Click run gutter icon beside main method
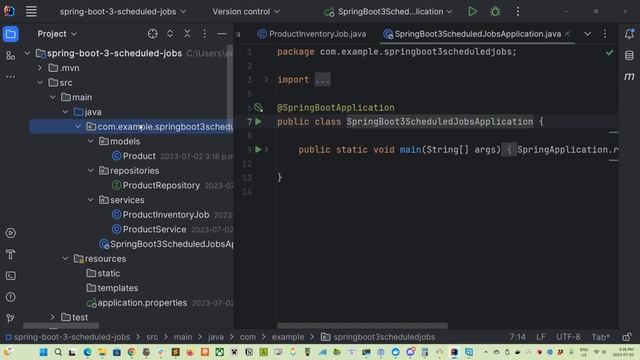The image size is (640, 360). tap(258, 150)
